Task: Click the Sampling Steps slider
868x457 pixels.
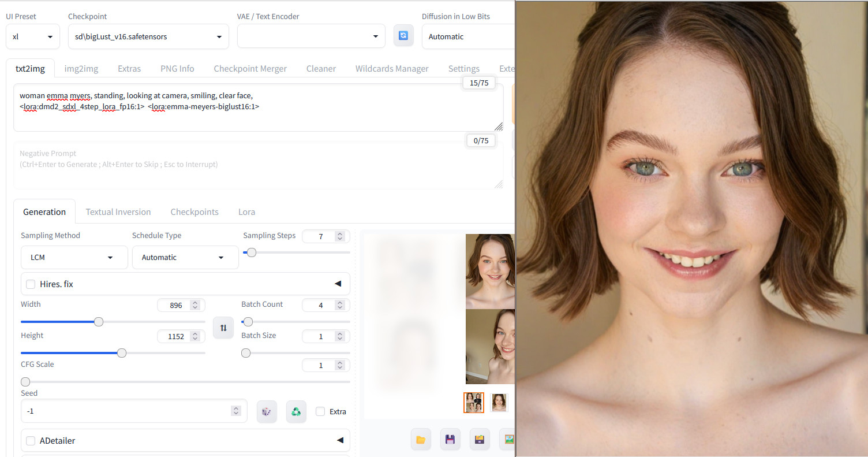Action: coord(297,252)
